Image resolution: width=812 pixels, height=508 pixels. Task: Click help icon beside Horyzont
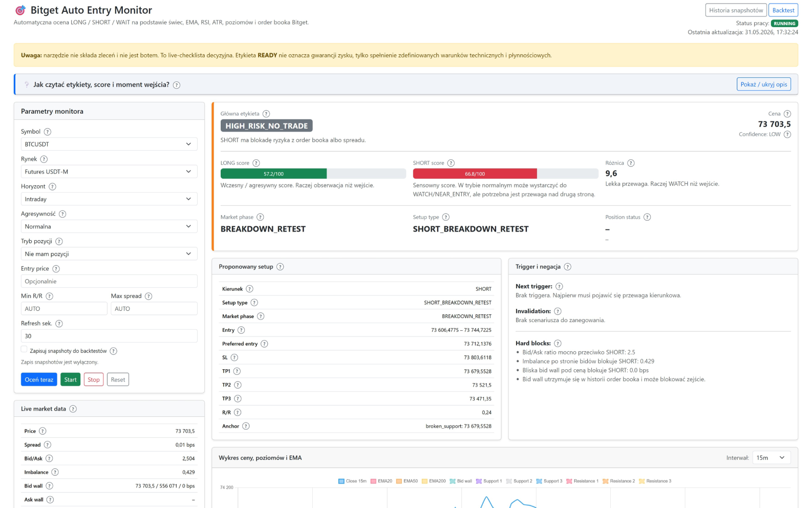tap(52, 186)
